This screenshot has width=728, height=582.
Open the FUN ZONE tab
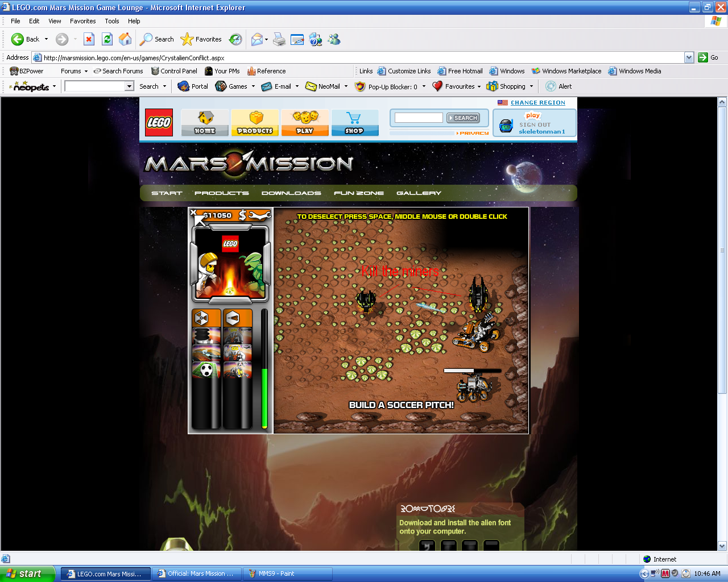[359, 193]
